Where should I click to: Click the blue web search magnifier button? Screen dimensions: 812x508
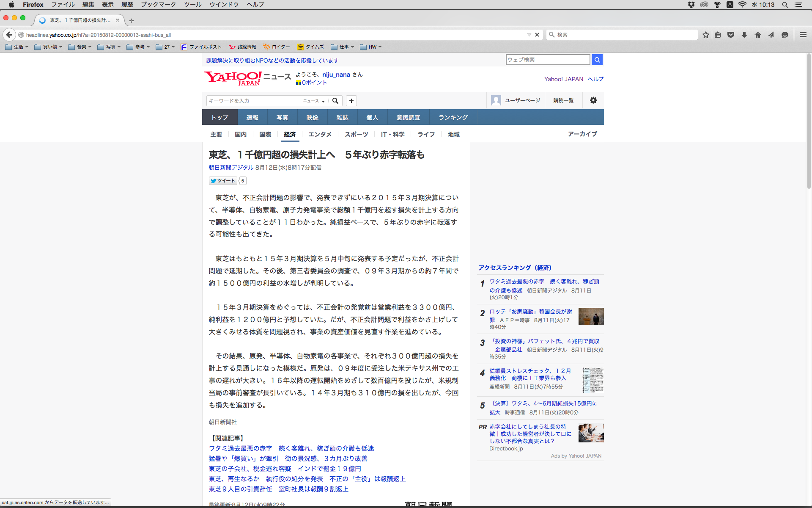coord(597,60)
